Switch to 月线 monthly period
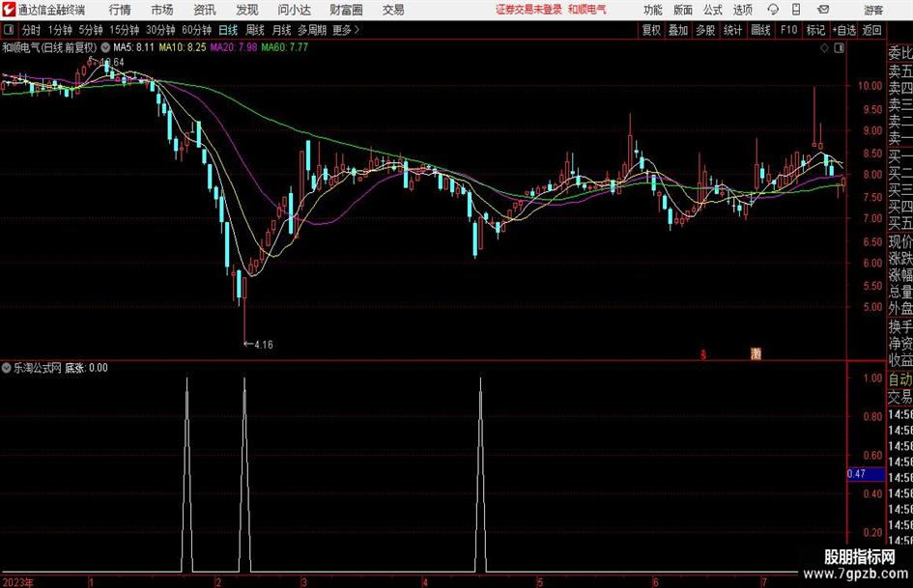Screen dimensions: 913x588 coord(282,30)
